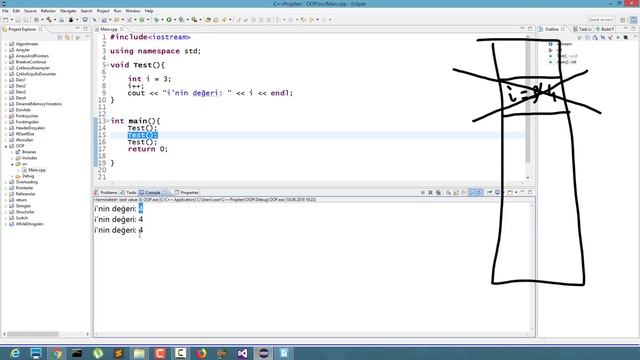This screenshot has height=360, width=640.
Task: Click the New toolbar icon
Action: point(6,20)
